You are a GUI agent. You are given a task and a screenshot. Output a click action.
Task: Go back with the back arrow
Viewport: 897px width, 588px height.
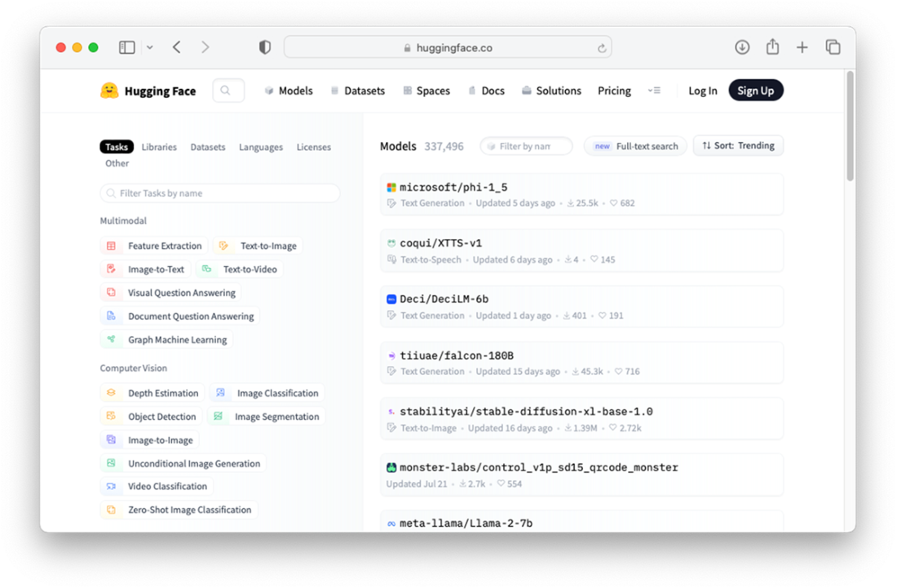(177, 47)
